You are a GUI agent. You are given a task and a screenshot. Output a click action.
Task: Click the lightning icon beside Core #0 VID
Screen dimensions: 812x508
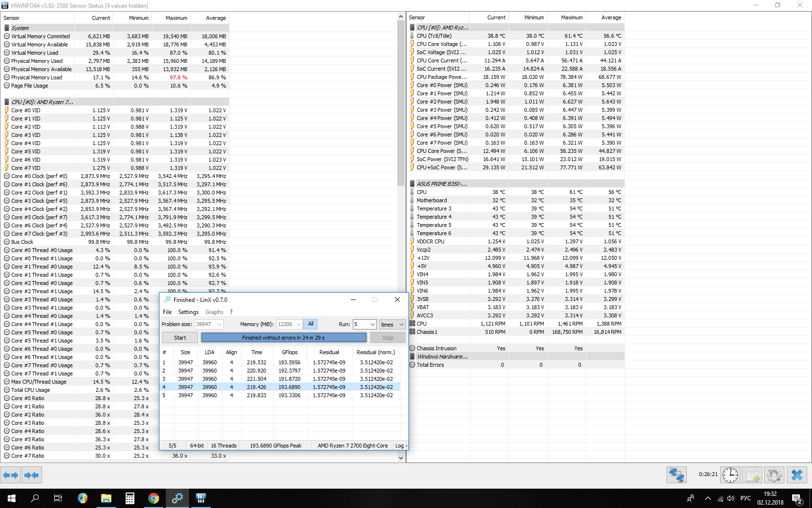click(x=7, y=110)
